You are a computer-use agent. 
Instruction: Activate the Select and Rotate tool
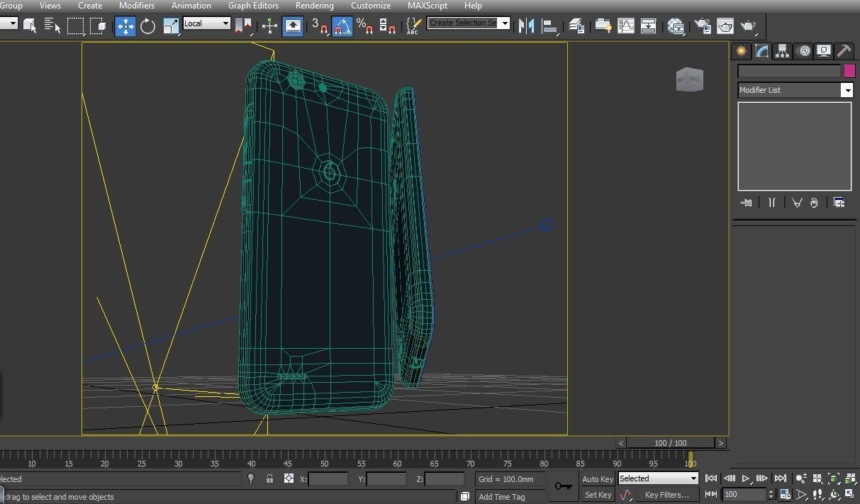(x=147, y=26)
